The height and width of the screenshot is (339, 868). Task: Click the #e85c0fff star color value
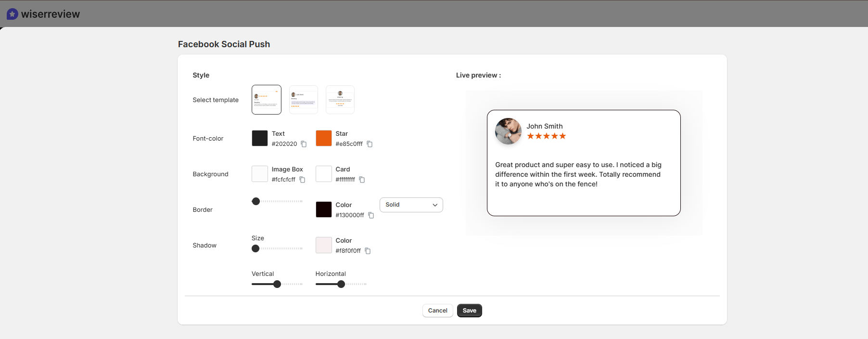(349, 144)
